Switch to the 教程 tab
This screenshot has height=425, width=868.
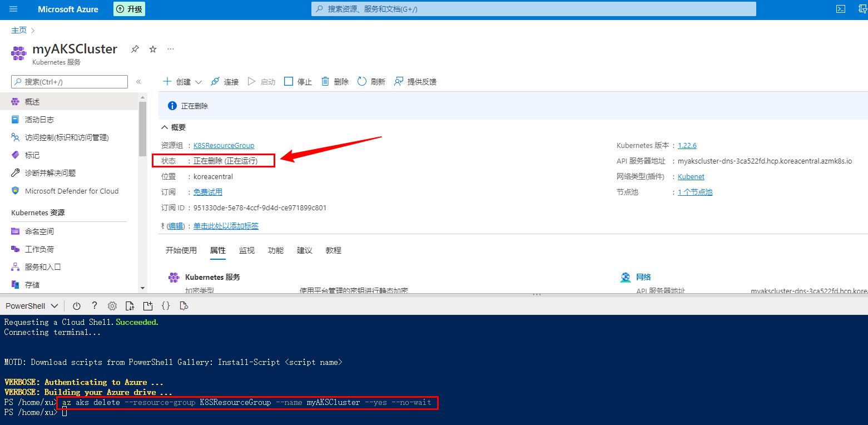(334, 250)
